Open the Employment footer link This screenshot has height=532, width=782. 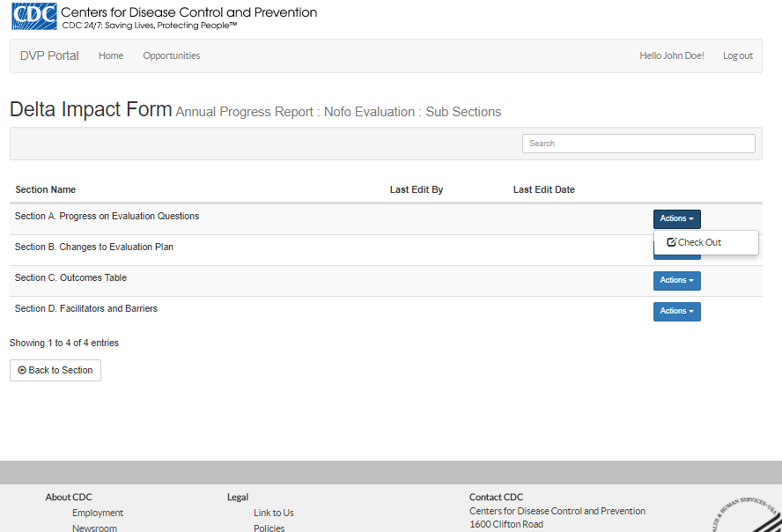(98, 513)
